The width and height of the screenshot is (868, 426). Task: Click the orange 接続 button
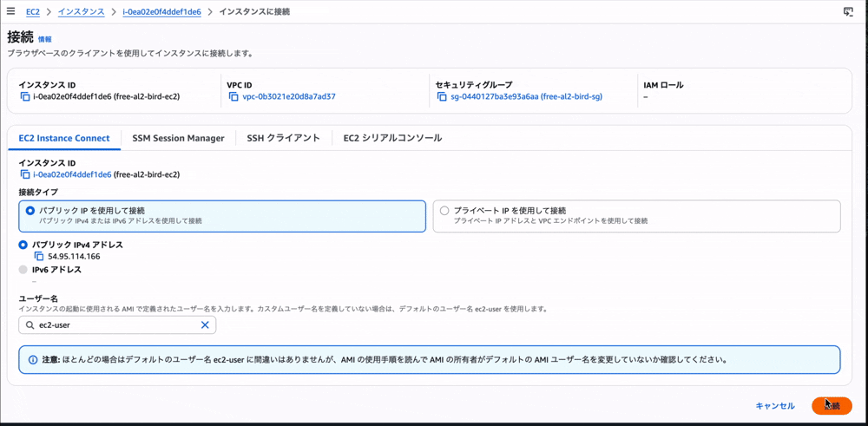(x=832, y=406)
